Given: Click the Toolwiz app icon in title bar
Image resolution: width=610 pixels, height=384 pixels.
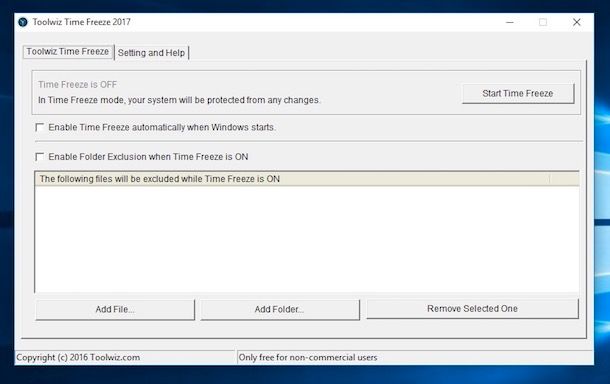Looking at the screenshot, I should pos(23,22).
